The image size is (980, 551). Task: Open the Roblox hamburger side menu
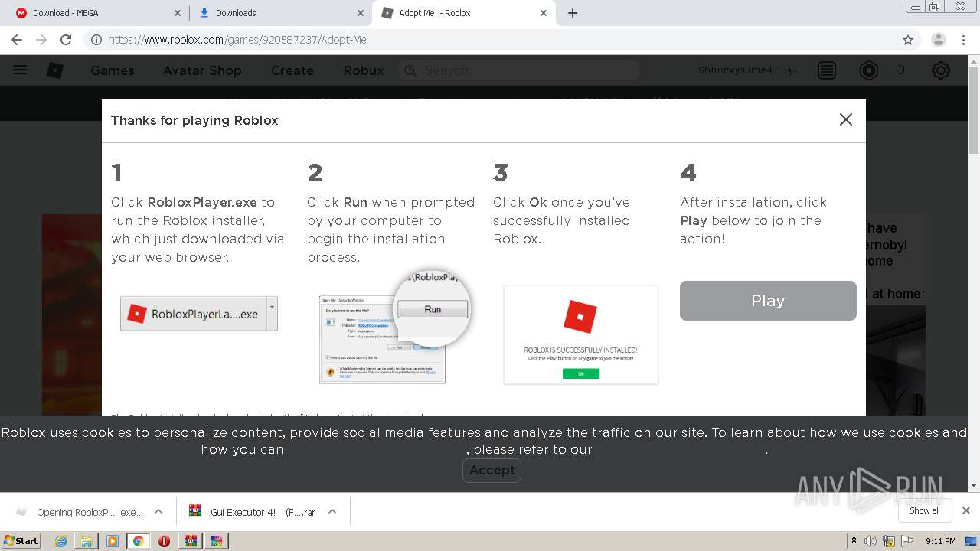click(20, 70)
